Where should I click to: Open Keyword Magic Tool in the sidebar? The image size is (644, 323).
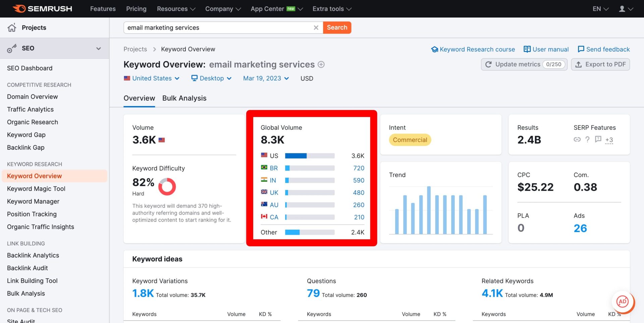click(x=36, y=189)
